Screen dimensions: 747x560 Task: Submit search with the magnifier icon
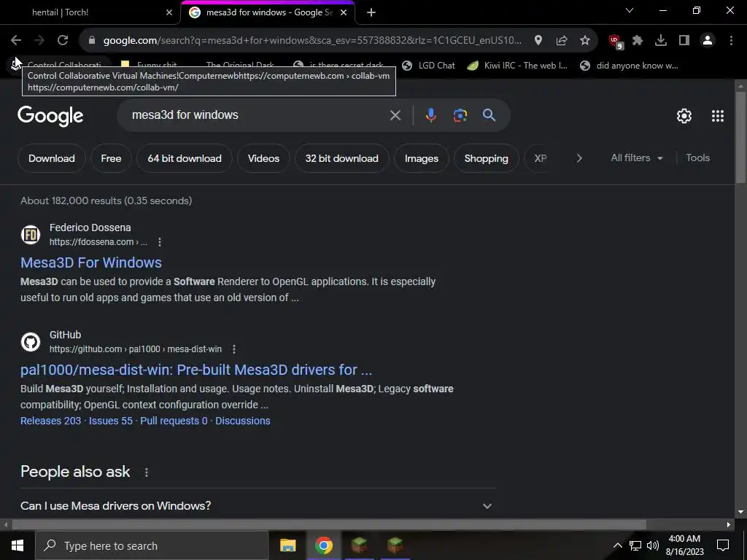tap(489, 115)
